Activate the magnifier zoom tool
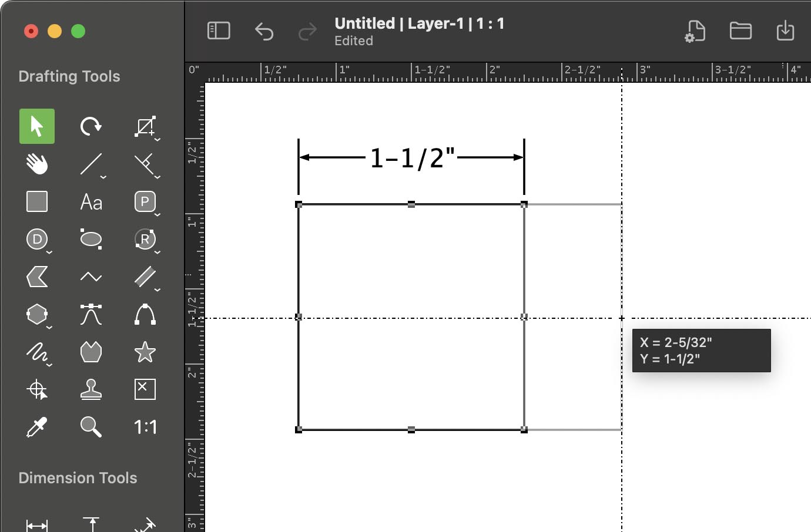 [x=91, y=427]
